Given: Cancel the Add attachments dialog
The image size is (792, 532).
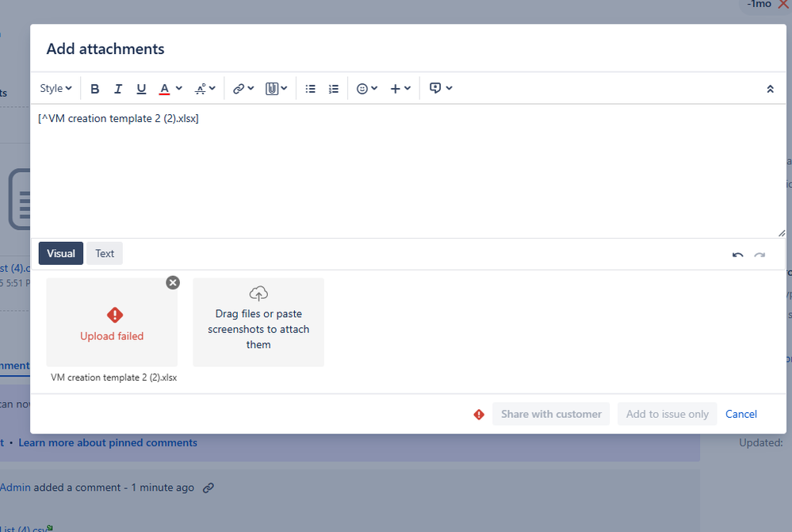Looking at the screenshot, I should click(741, 415).
